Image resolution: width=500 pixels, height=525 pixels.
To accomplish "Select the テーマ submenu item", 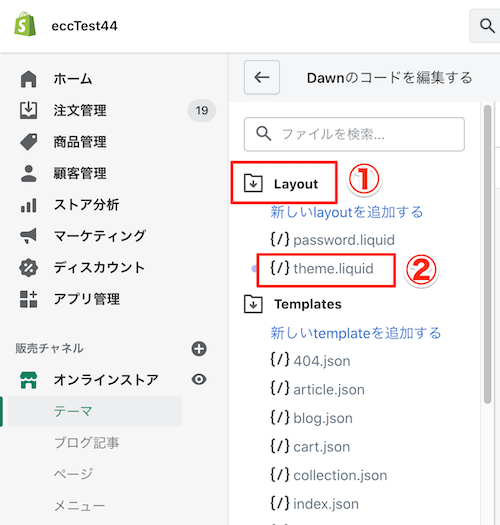I will (95, 411).
